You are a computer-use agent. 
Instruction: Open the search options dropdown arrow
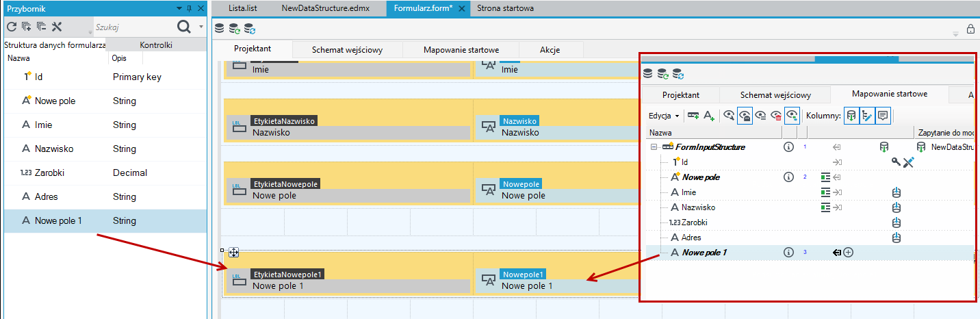pos(201,27)
